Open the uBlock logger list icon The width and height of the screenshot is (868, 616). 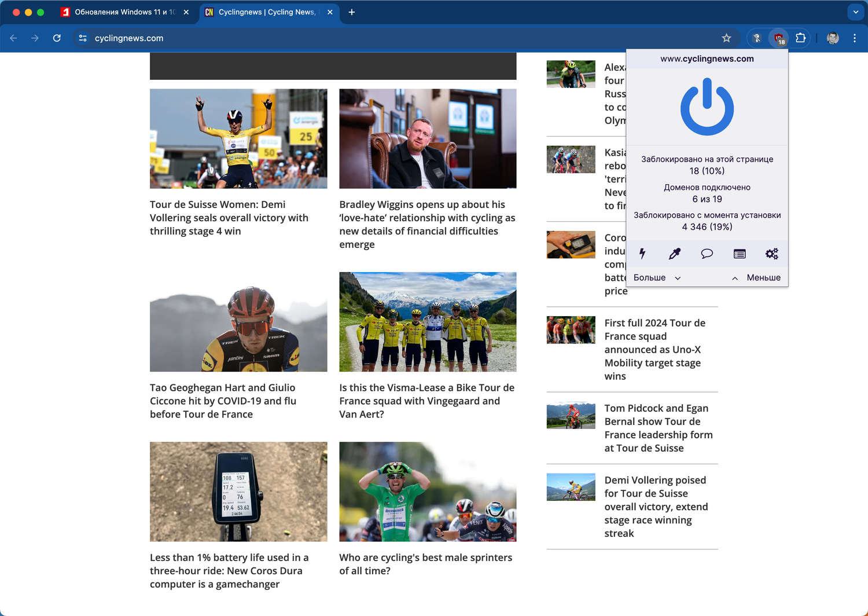coord(740,254)
